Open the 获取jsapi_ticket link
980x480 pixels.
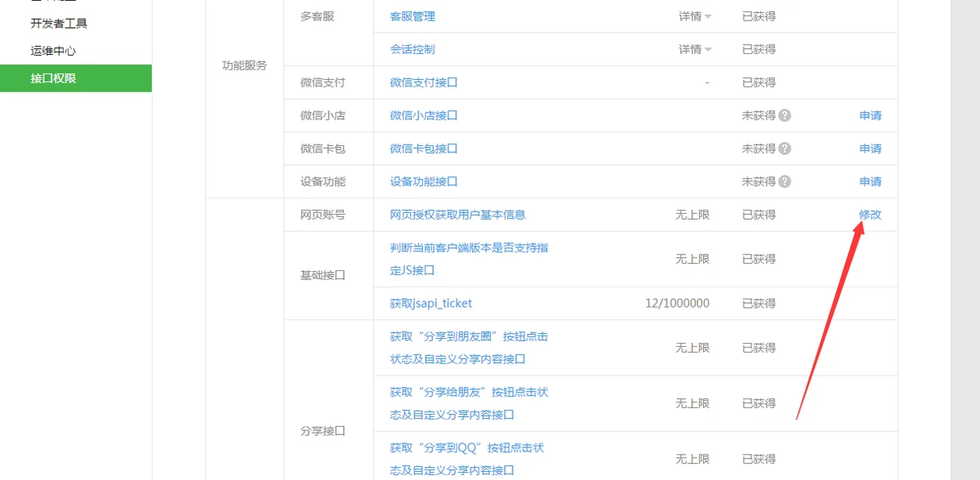coord(431,303)
